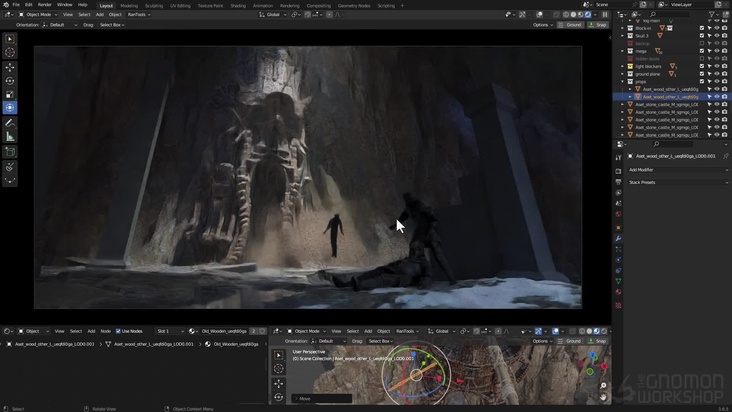The width and height of the screenshot is (732, 412).
Task: Switch to the Modeling workspace tab
Action: [x=129, y=6]
